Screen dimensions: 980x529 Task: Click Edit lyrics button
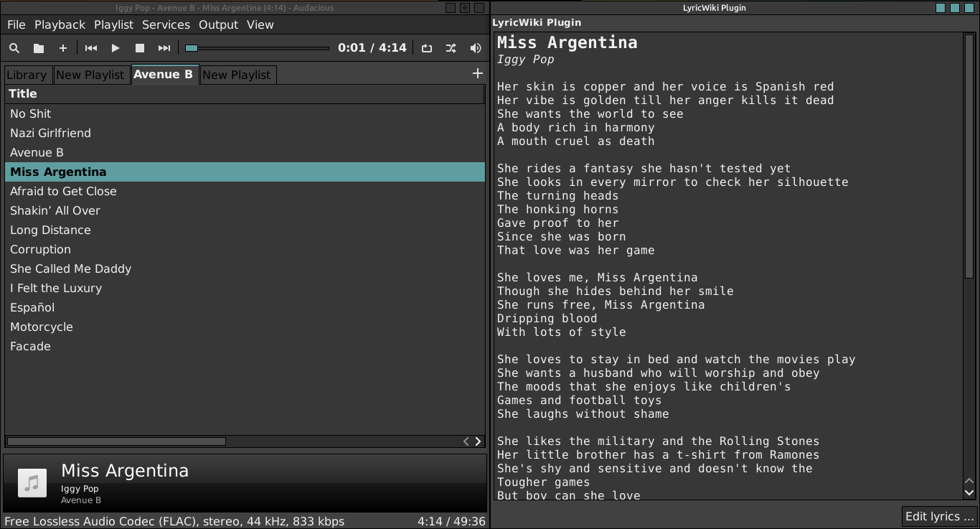coord(939,516)
